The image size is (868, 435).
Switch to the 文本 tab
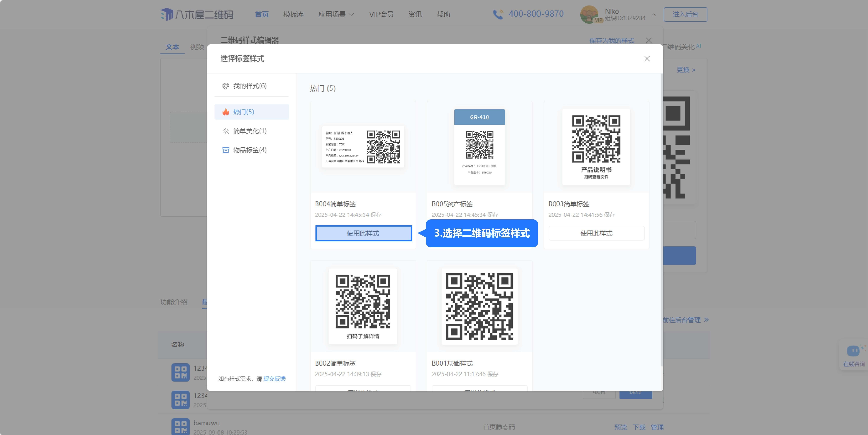coord(172,47)
